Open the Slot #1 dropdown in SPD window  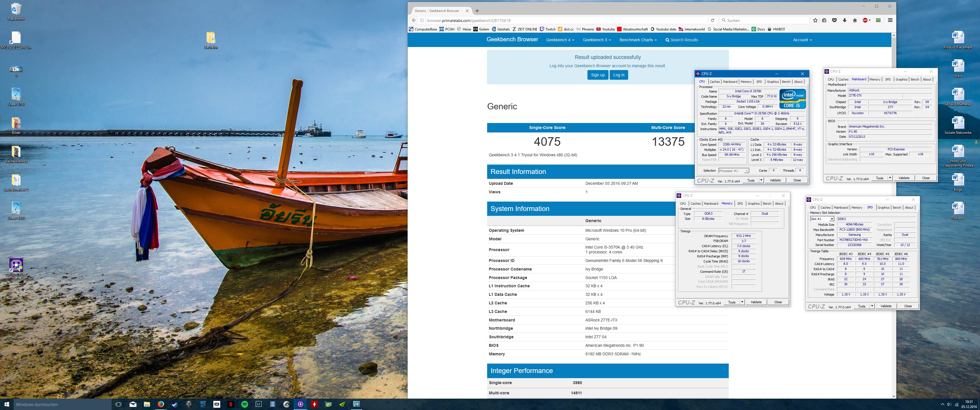click(x=822, y=219)
